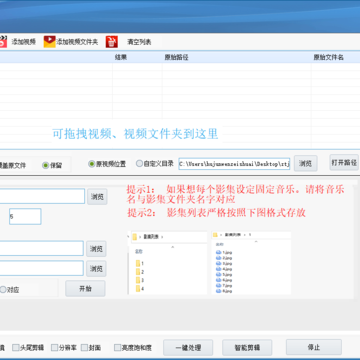This screenshot has width=360, height=360.
Task: Click 浏览 next to the output path field
Action: tap(305, 163)
